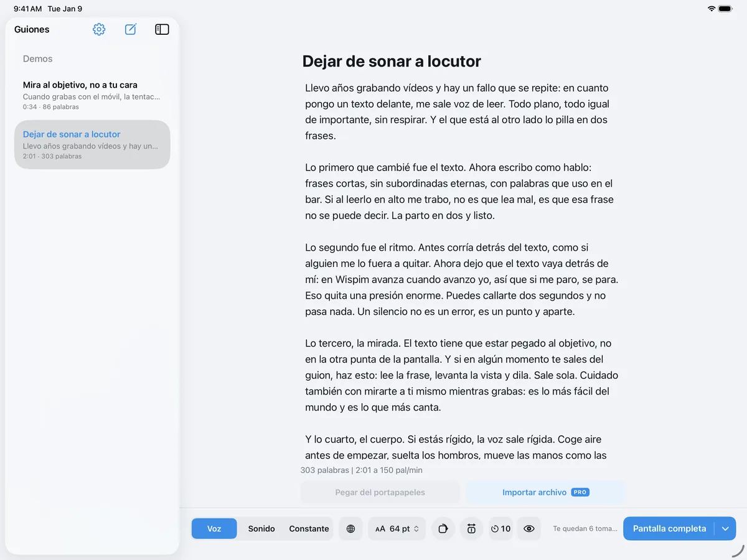Click paragraph starting 'Lo tercero, la mirada'
747x560 pixels.
[x=461, y=375]
